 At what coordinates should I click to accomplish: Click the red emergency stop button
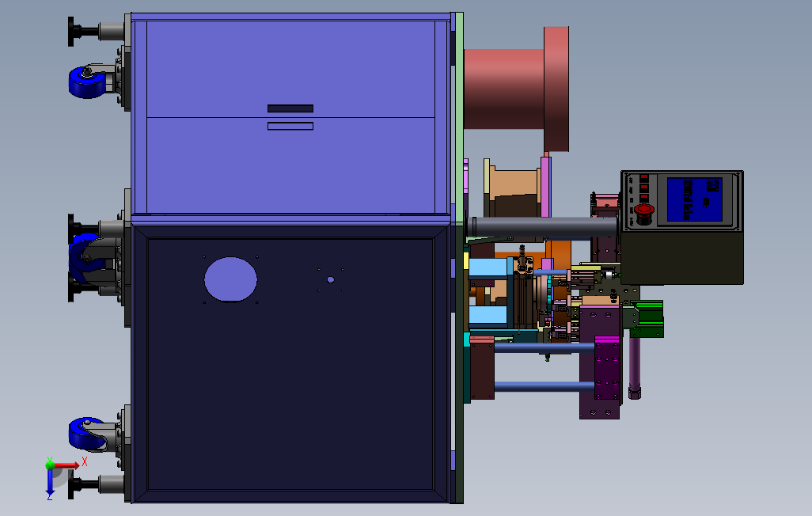(x=643, y=211)
